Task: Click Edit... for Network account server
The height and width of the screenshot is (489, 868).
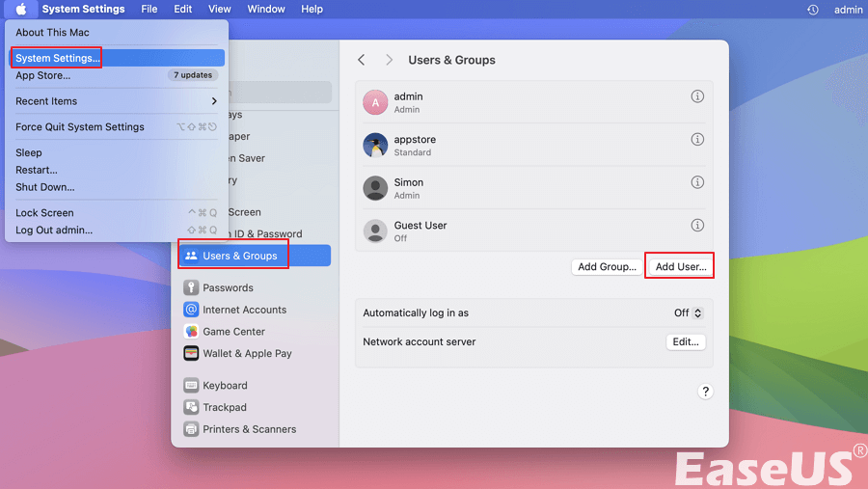Action: [686, 341]
